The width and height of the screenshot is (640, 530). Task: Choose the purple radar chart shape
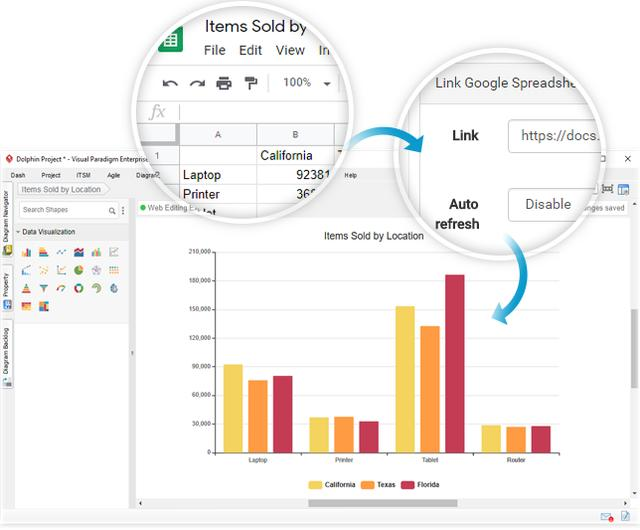pyautogui.click(x=96, y=270)
